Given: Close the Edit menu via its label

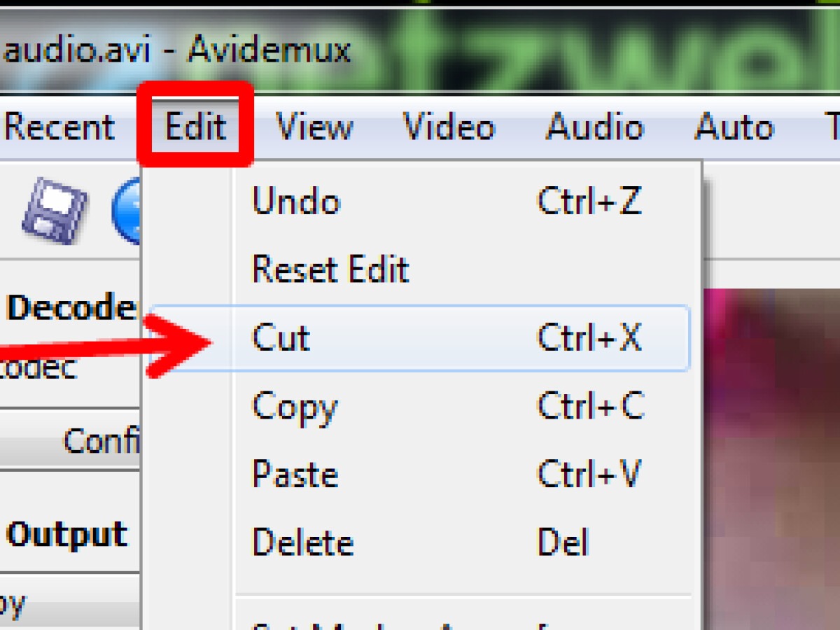Looking at the screenshot, I should click(195, 128).
